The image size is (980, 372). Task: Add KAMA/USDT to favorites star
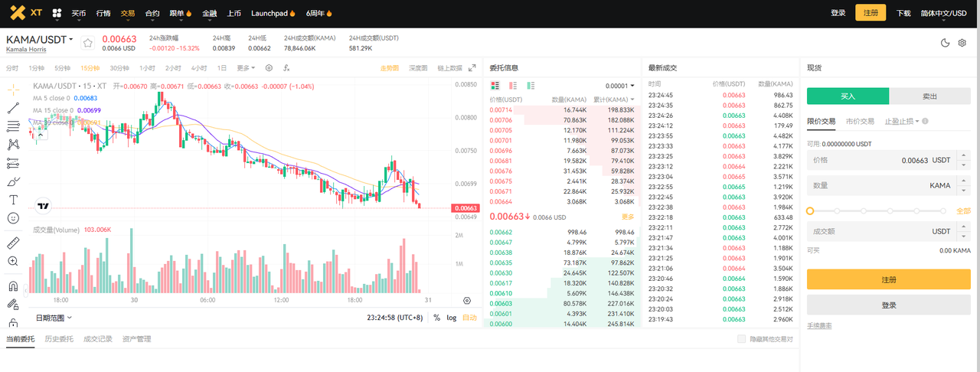pos(87,43)
